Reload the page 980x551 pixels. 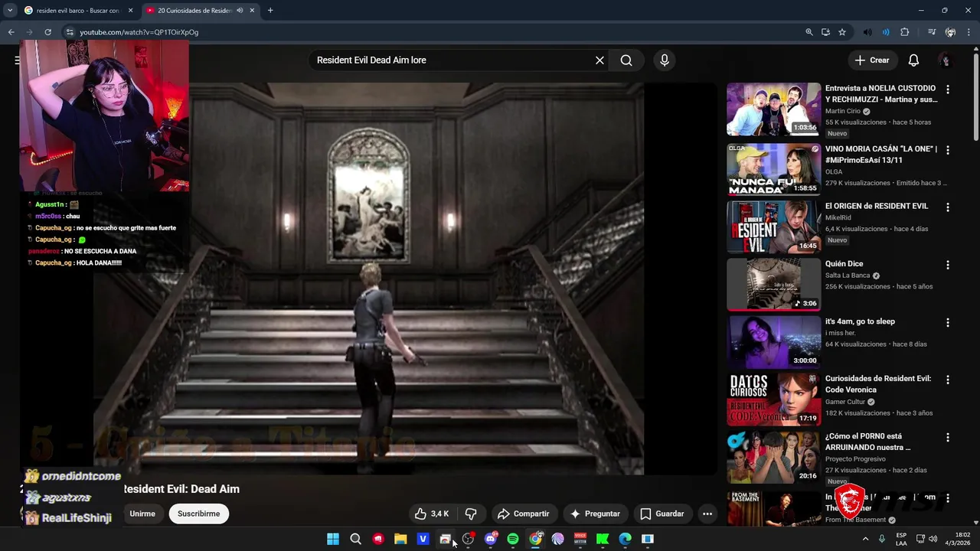pyautogui.click(x=47, y=32)
